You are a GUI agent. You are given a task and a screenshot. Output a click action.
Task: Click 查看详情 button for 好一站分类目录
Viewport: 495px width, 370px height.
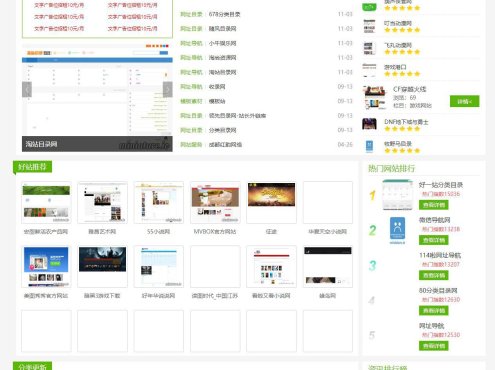tap(433, 205)
